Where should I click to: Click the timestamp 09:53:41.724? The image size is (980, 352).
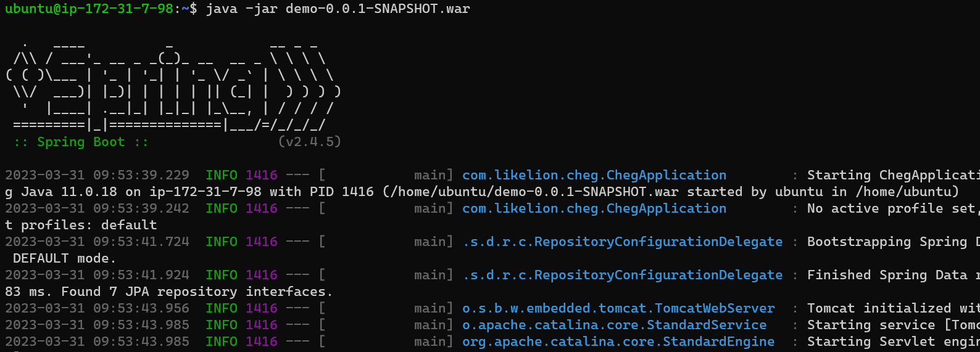click(x=141, y=242)
